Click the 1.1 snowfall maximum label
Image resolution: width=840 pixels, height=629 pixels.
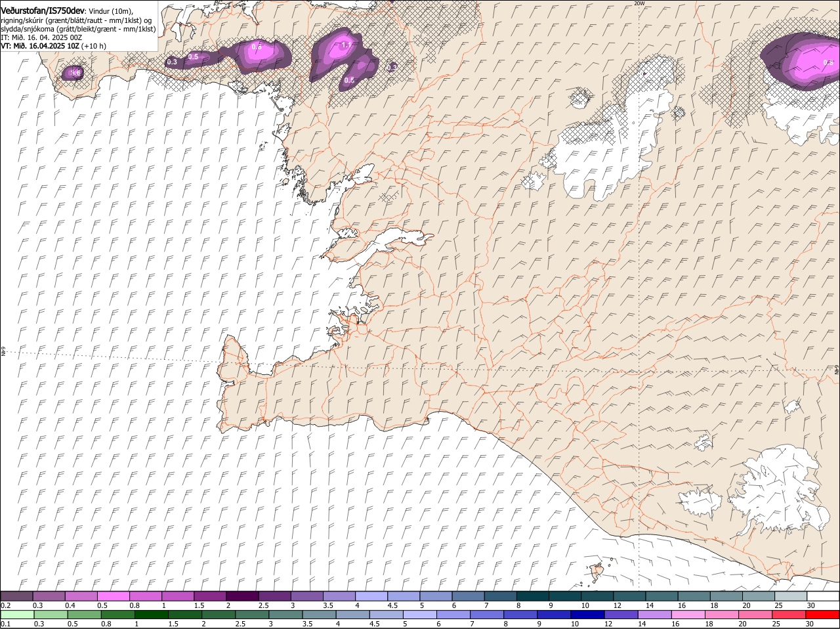(347, 45)
